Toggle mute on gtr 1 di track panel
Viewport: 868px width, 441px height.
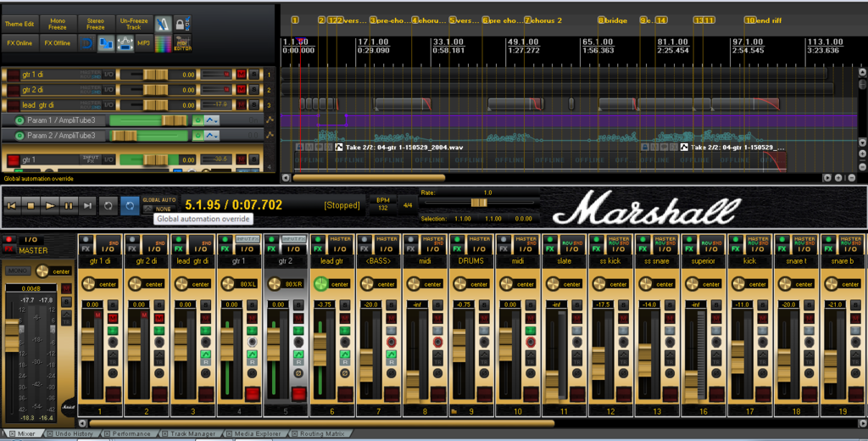coord(242,75)
